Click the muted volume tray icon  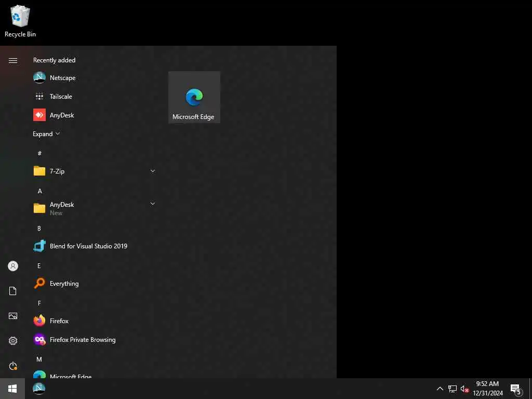click(464, 389)
